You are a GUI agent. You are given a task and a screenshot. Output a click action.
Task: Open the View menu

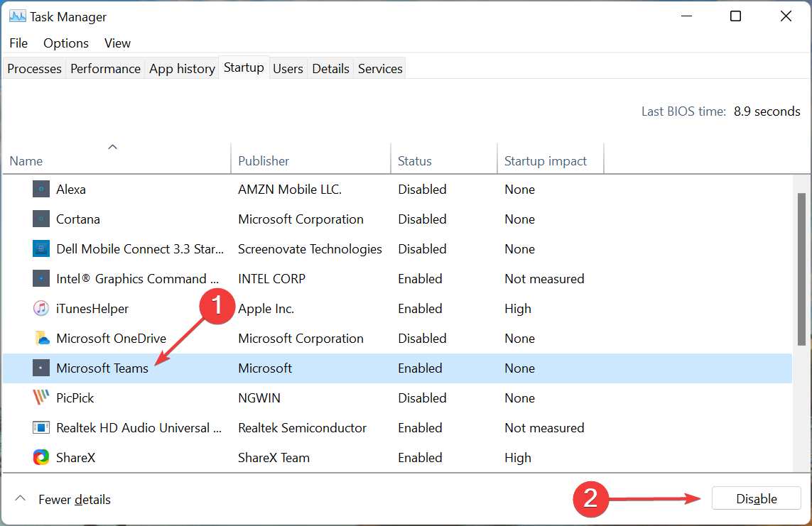117,43
